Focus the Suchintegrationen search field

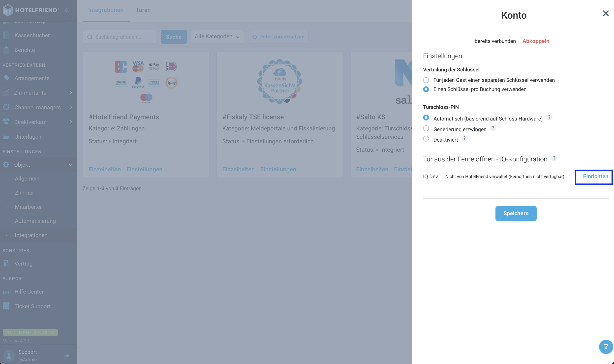(120, 37)
